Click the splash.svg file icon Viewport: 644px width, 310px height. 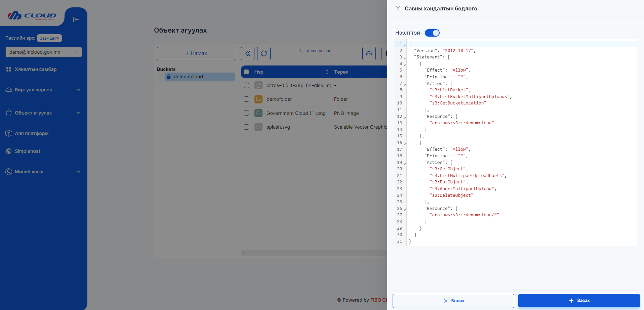(258, 127)
